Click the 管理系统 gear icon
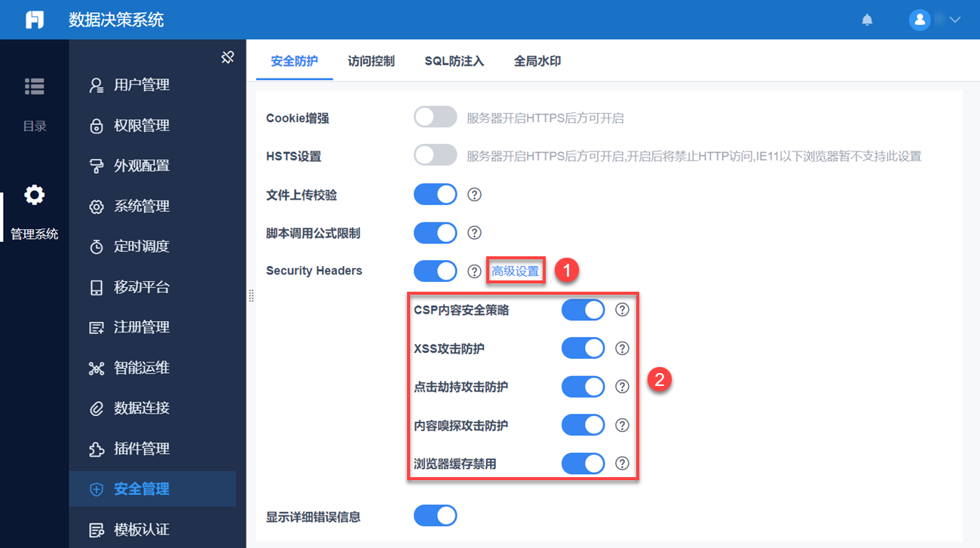The height and width of the screenshot is (548, 980). coord(35,195)
